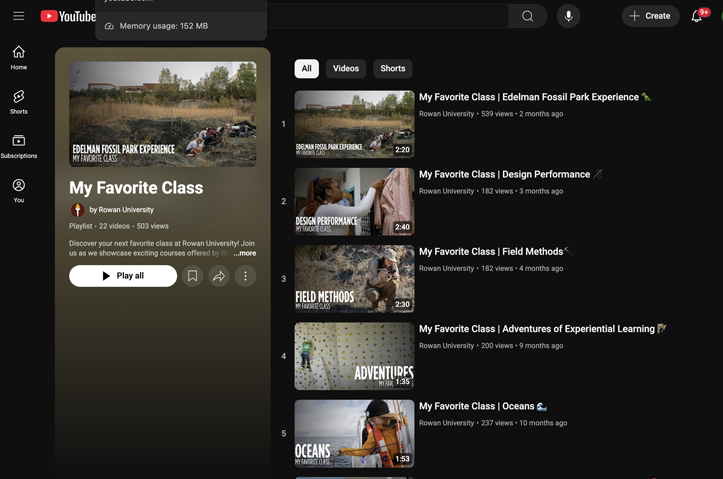Select the Videos filter chip
Image resolution: width=723 pixels, height=479 pixels.
point(346,68)
